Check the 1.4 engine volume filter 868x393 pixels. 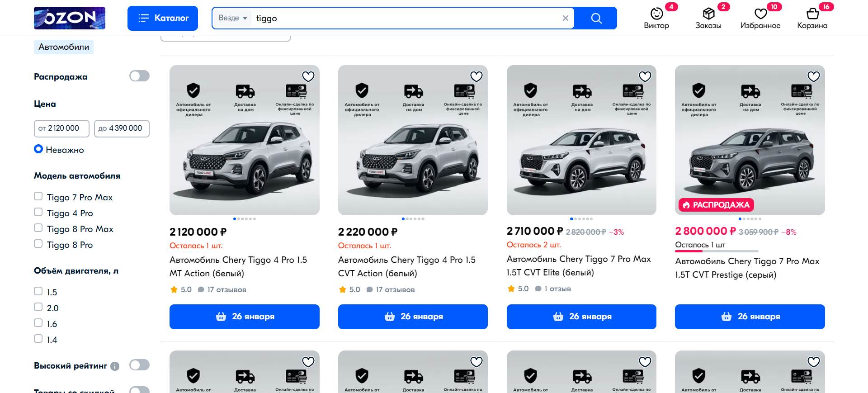coord(38,339)
